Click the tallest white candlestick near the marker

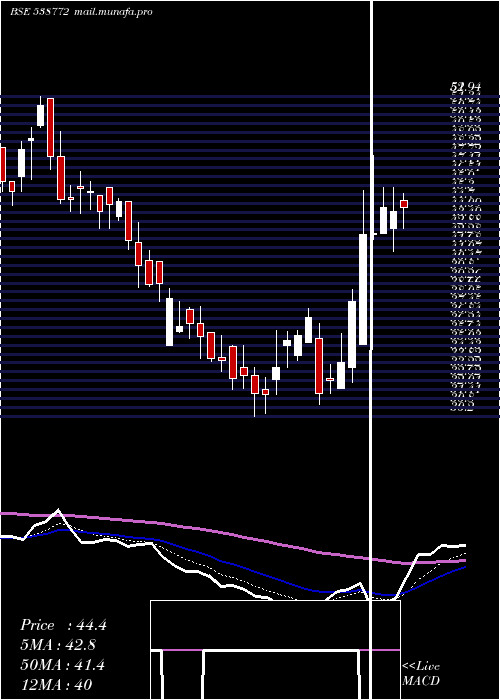pyautogui.click(x=363, y=289)
